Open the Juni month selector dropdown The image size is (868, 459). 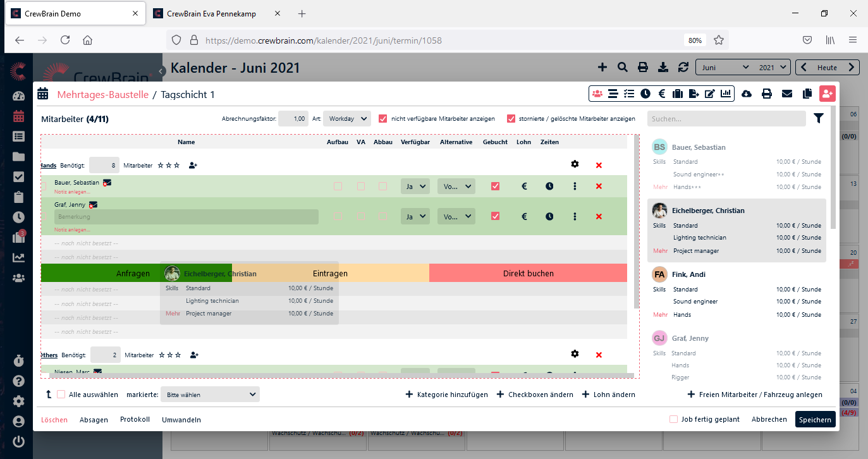[724, 68]
